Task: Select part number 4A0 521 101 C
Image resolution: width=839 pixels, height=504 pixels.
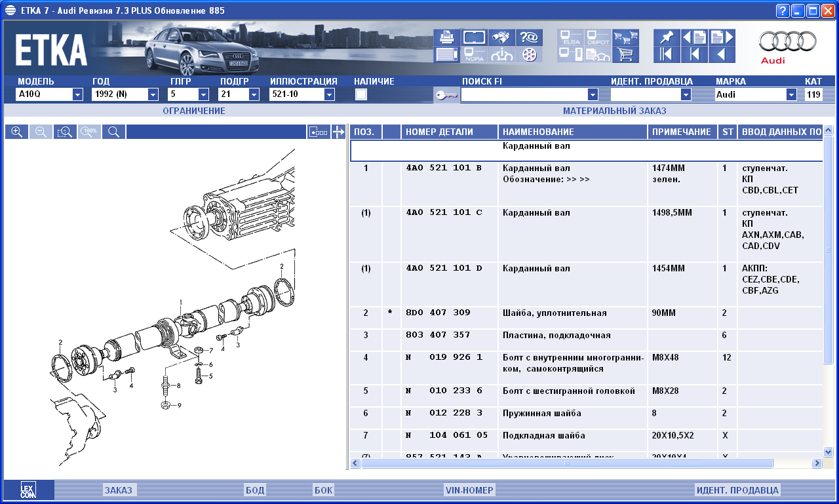Action: (443, 212)
